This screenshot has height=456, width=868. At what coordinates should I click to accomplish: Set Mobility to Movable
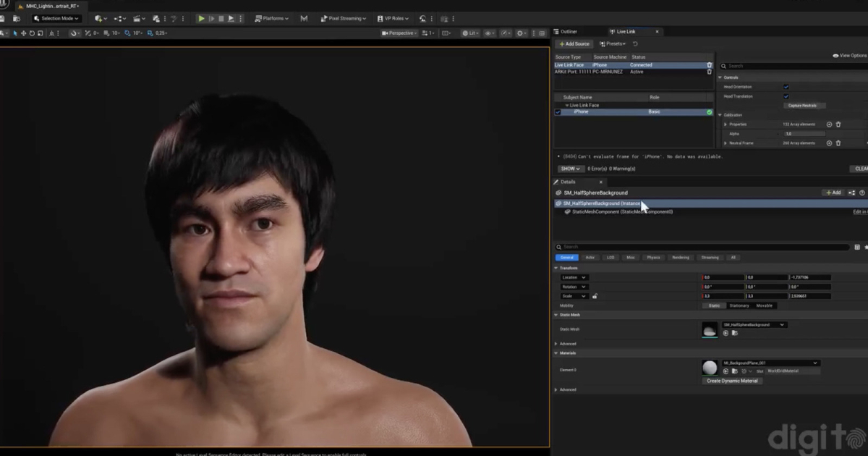point(765,305)
